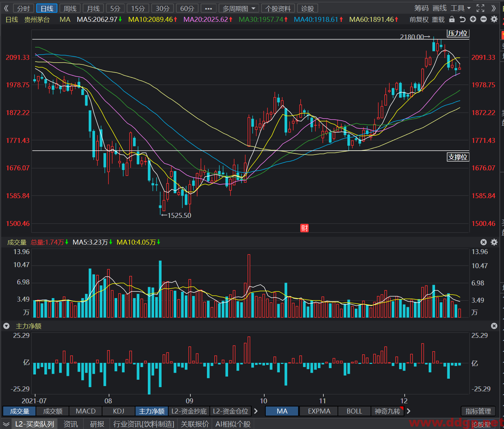Expand the 工具 dropdown menu
Screen dimensions: 504x429
tap(461, 8)
